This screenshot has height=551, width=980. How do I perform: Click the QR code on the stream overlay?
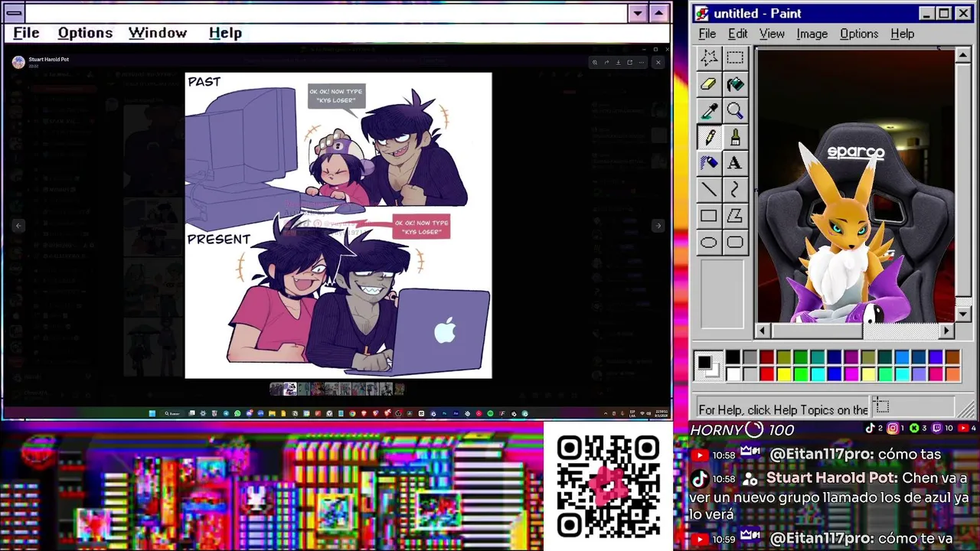[609, 486]
